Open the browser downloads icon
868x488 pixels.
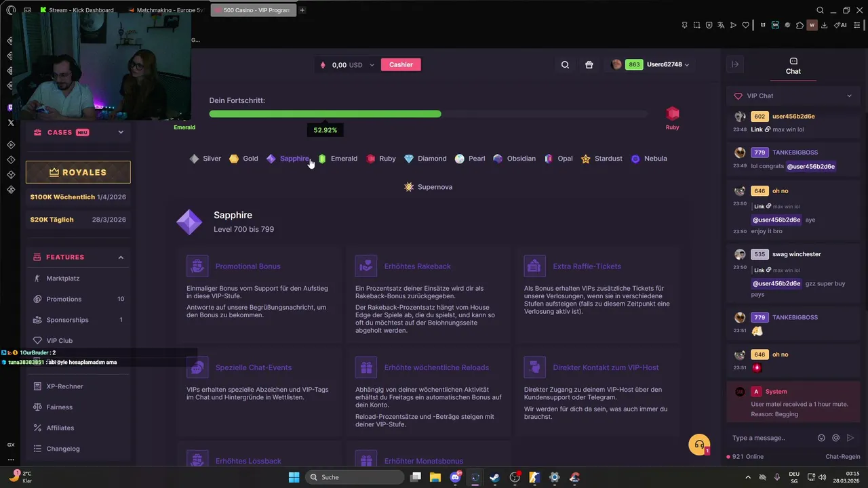tap(824, 25)
